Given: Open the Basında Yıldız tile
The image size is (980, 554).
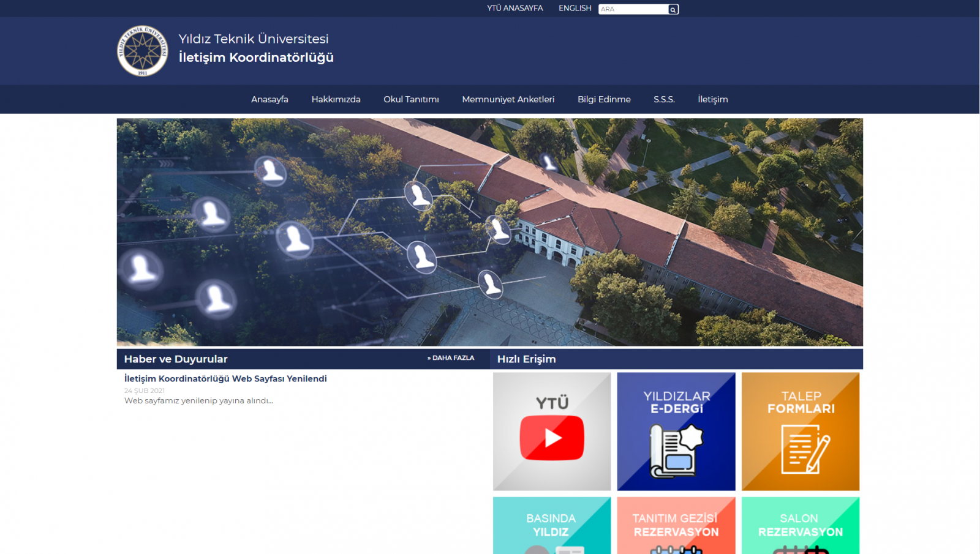Looking at the screenshot, I should [552, 525].
